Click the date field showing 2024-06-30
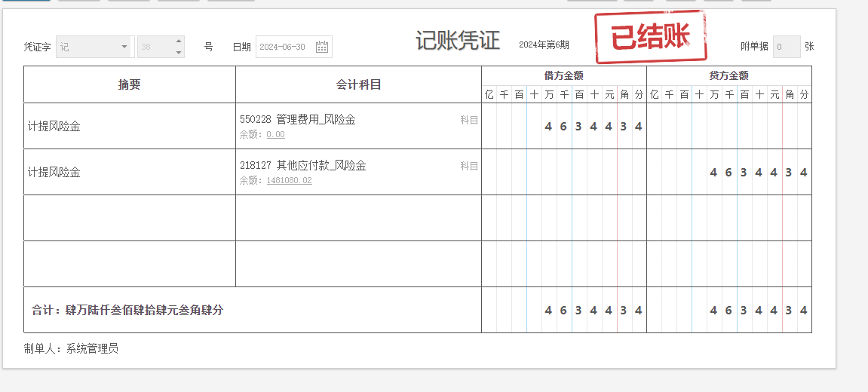 coord(284,47)
